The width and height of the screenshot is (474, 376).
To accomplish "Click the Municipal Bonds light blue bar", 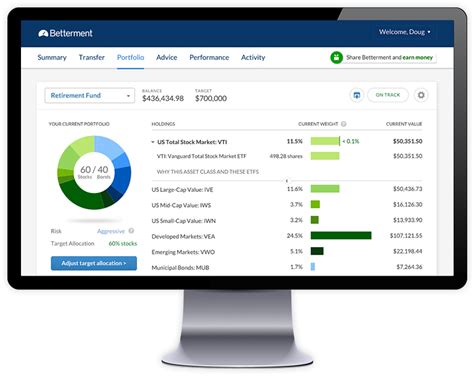I will (x=313, y=267).
